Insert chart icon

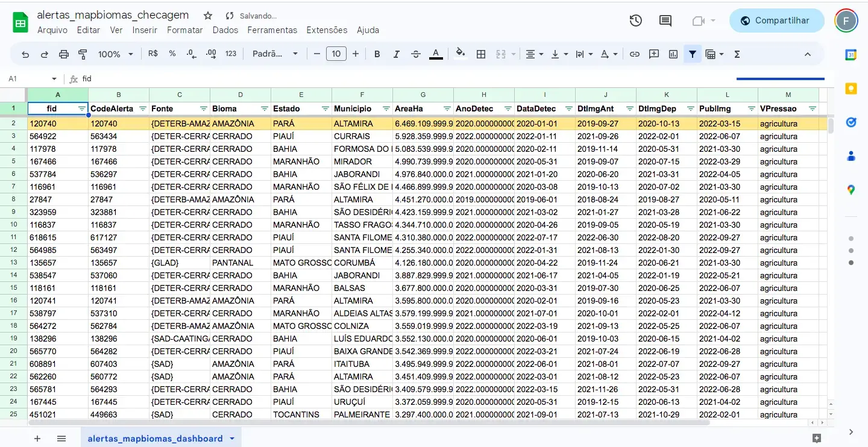[673, 54]
